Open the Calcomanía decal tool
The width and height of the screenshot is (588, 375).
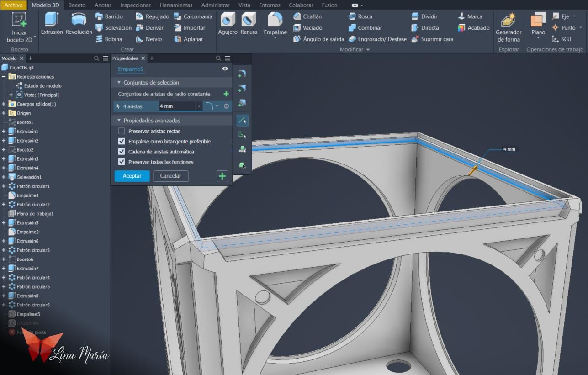(x=193, y=16)
